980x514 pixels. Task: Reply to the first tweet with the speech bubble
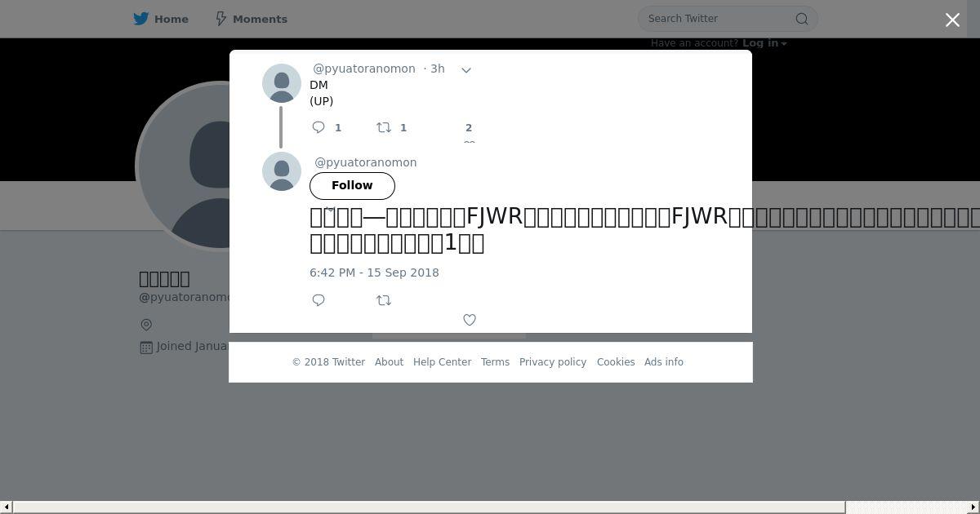(318, 127)
